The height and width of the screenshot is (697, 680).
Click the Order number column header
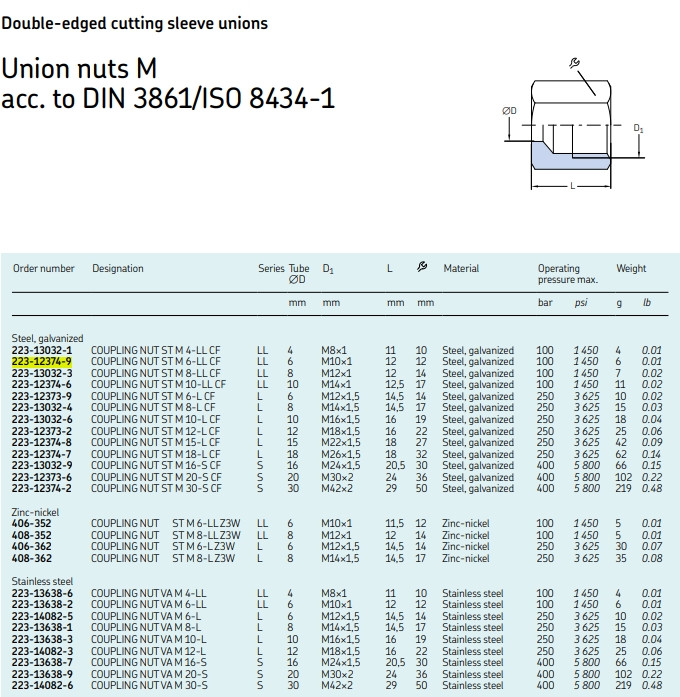pyautogui.click(x=44, y=268)
